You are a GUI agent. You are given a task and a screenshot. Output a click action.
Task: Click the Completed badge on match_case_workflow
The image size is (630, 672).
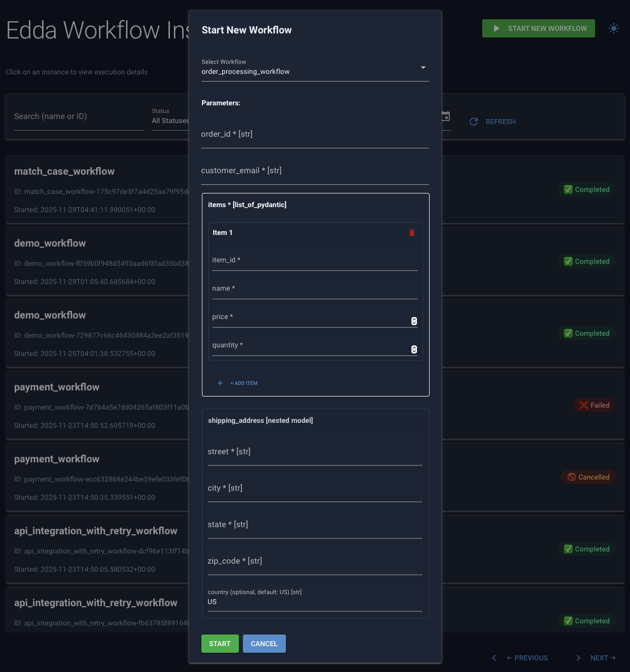[586, 189]
